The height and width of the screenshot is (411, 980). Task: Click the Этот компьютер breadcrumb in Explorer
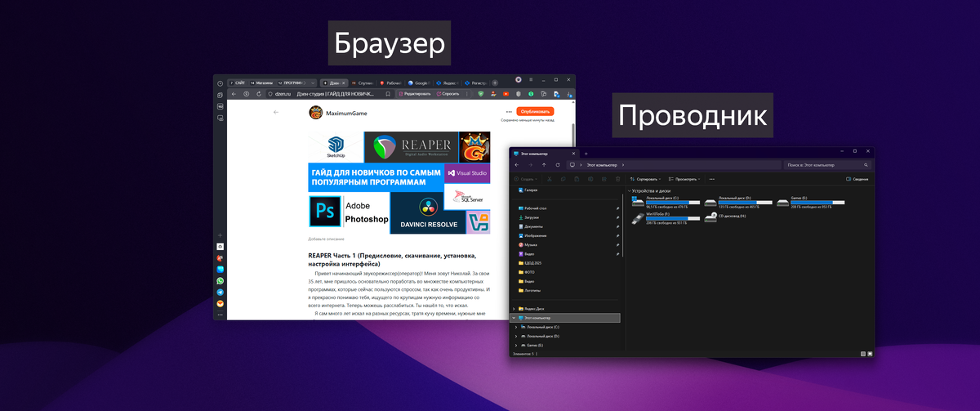tap(601, 165)
